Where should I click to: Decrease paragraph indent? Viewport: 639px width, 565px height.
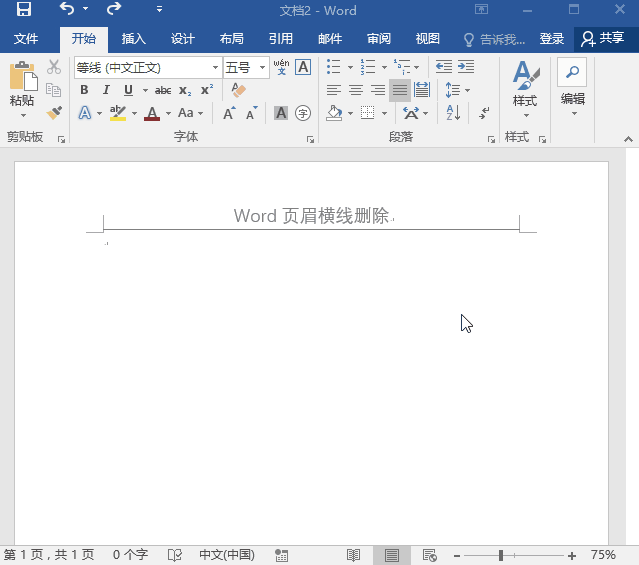click(x=444, y=66)
